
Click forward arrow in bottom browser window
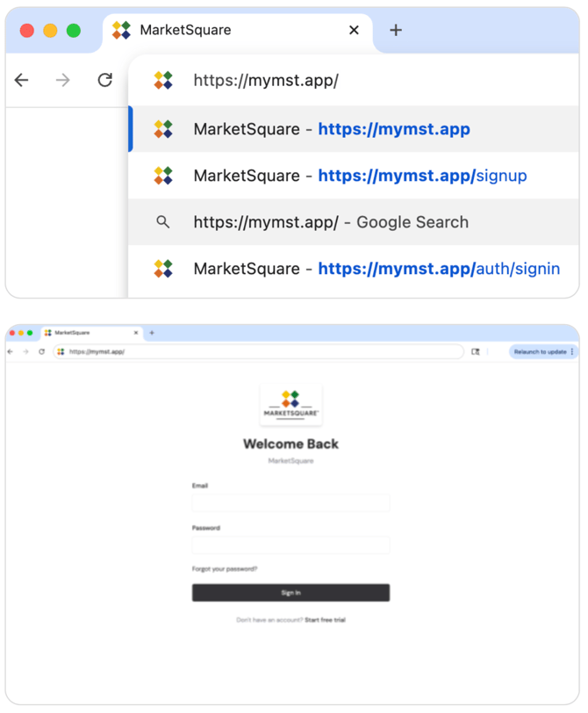pos(26,351)
